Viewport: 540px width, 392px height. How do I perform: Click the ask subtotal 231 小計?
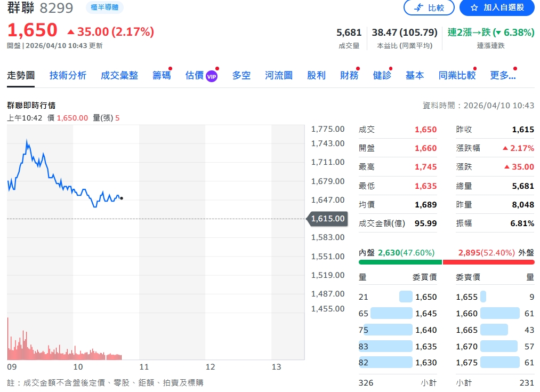495,383
